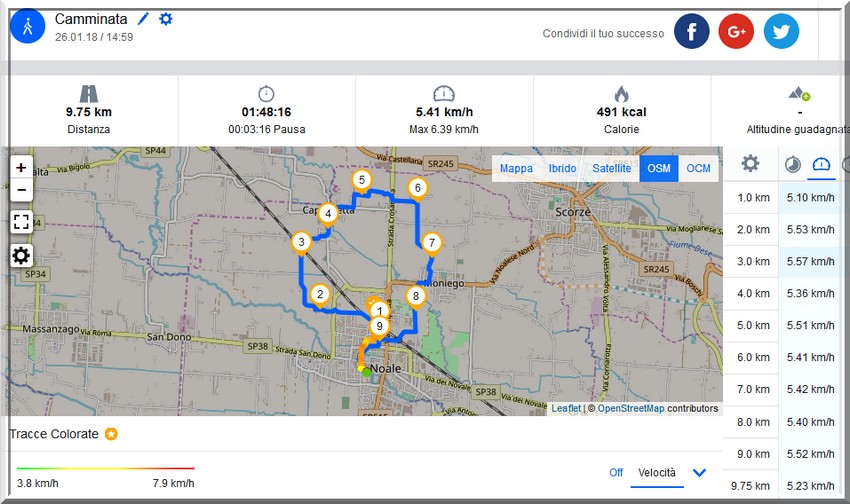
Task: Click the 9.75 km distance value
Action: tap(89, 112)
